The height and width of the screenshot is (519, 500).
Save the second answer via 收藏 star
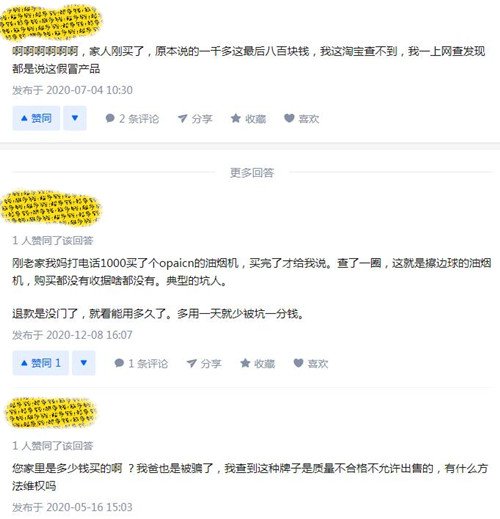pos(257,363)
